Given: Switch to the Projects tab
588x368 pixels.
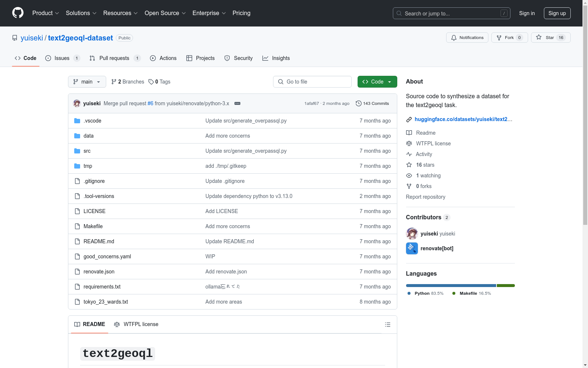Looking at the screenshot, I should [200, 58].
